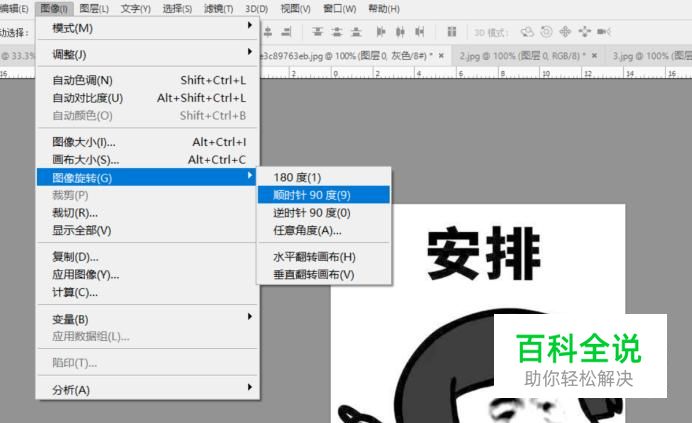Screen dimensions: 692x423
Task: Open the 3D(D) menu
Action: [257, 8]
